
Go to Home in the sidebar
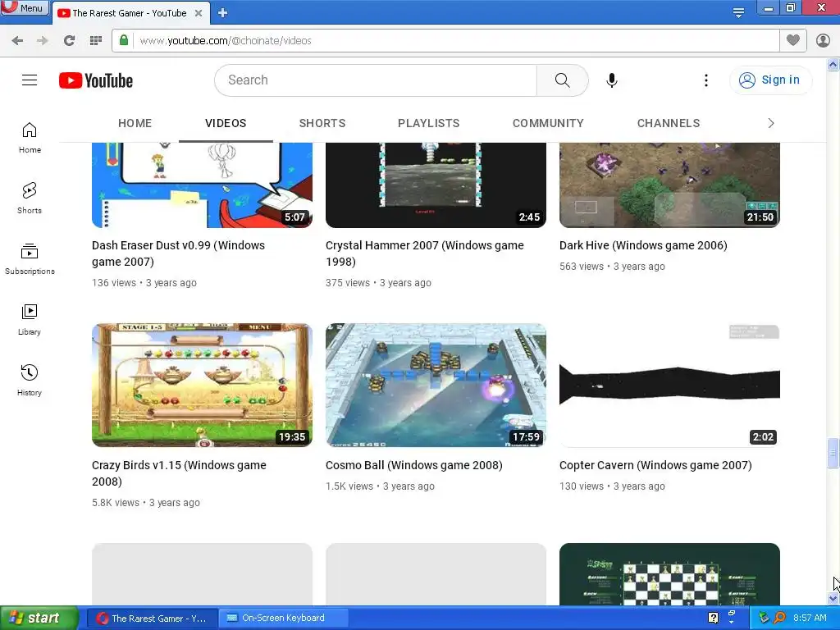(x=30, y=138)
